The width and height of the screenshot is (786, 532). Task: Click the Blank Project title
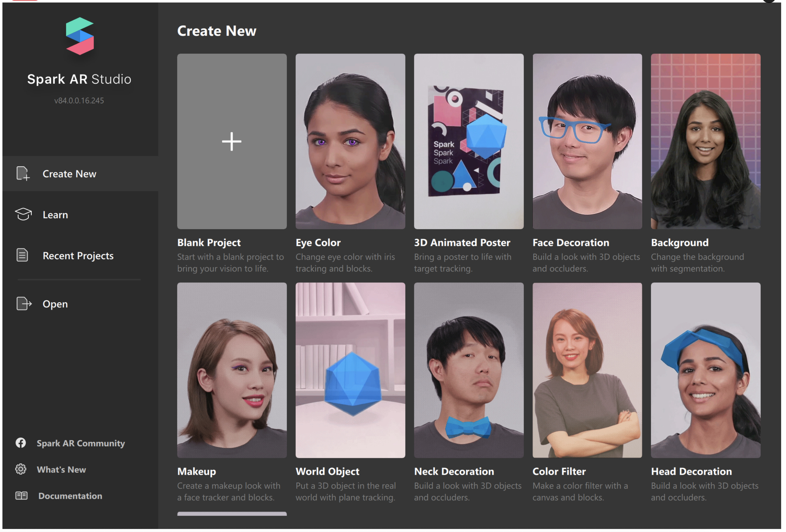[209, 243]
